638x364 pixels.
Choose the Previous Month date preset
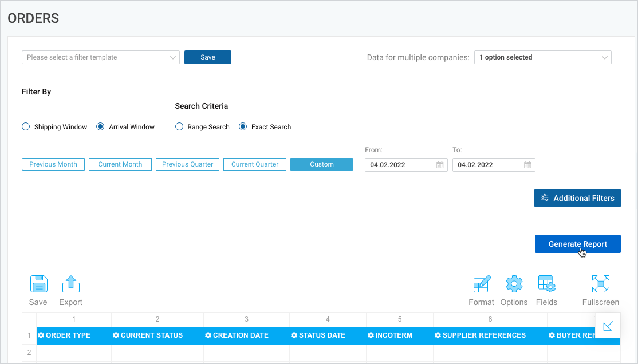point(53,164)
